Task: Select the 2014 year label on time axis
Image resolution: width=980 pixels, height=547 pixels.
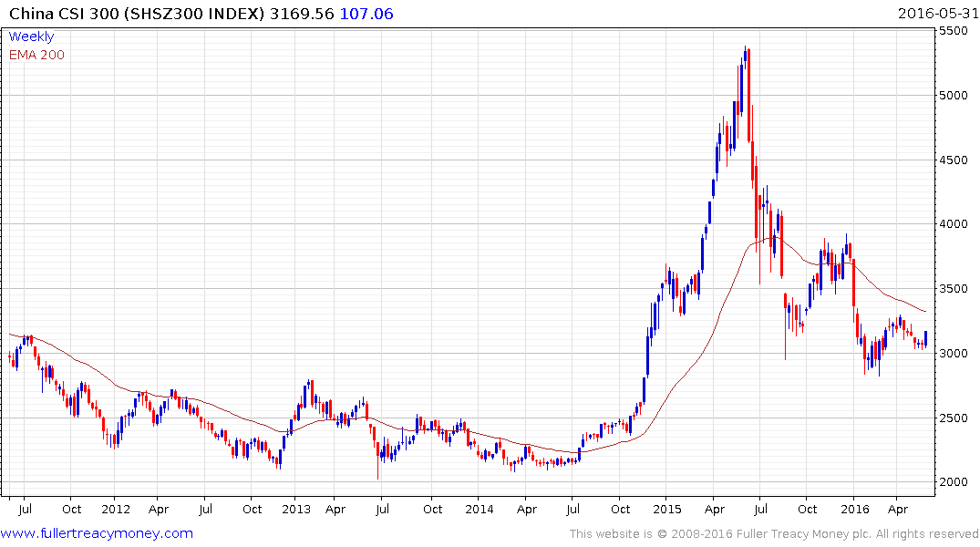Action: pos(480,510)
